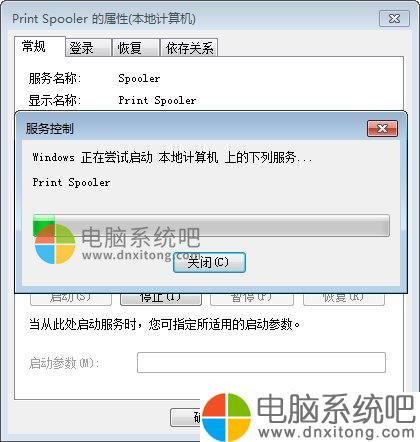This screenshot has height=442, width=420.
Task: Close the Print Spooler properties window
Action: click(394, 19)
